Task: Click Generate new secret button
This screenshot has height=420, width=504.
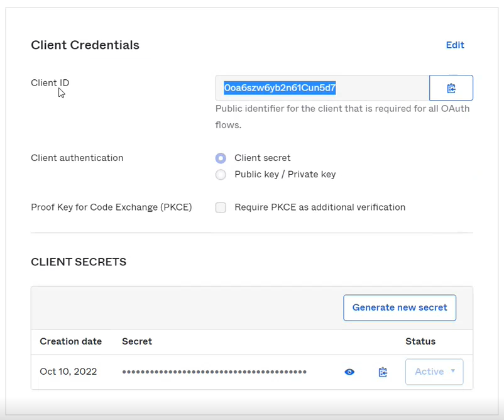Action: coord(400,307)
